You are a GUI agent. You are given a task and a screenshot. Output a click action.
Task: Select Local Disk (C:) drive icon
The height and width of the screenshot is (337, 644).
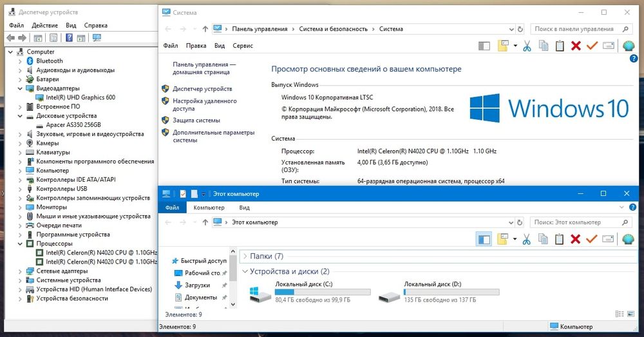(x=260, y=293)
